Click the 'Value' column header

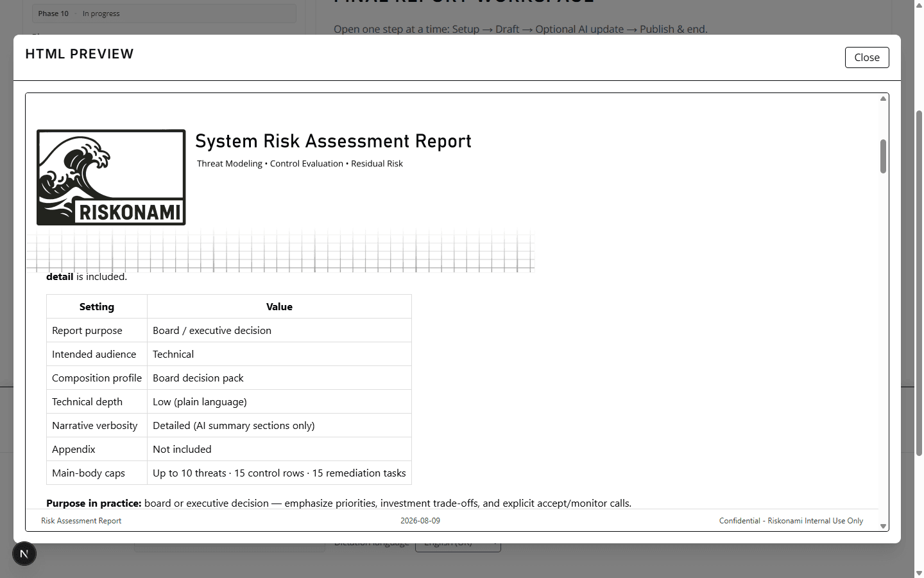(x=279, y=307)
